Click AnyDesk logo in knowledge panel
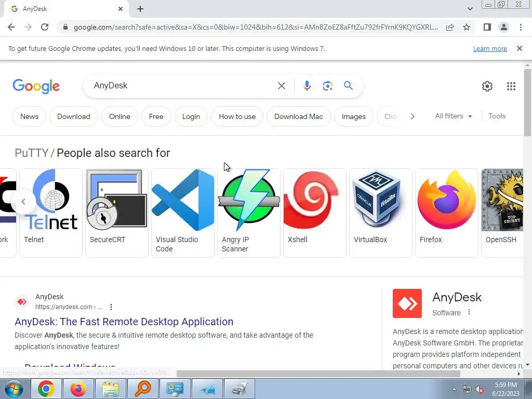The height and width of the screenshot is (399, 532). click(x=407, y=303)
